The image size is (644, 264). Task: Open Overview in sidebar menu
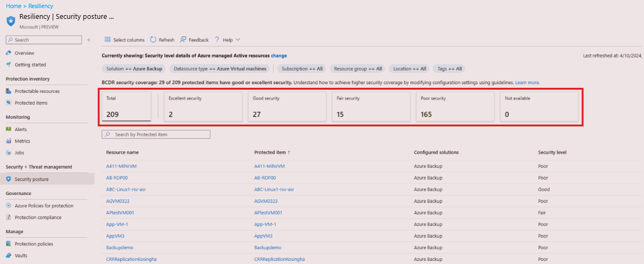24,53
